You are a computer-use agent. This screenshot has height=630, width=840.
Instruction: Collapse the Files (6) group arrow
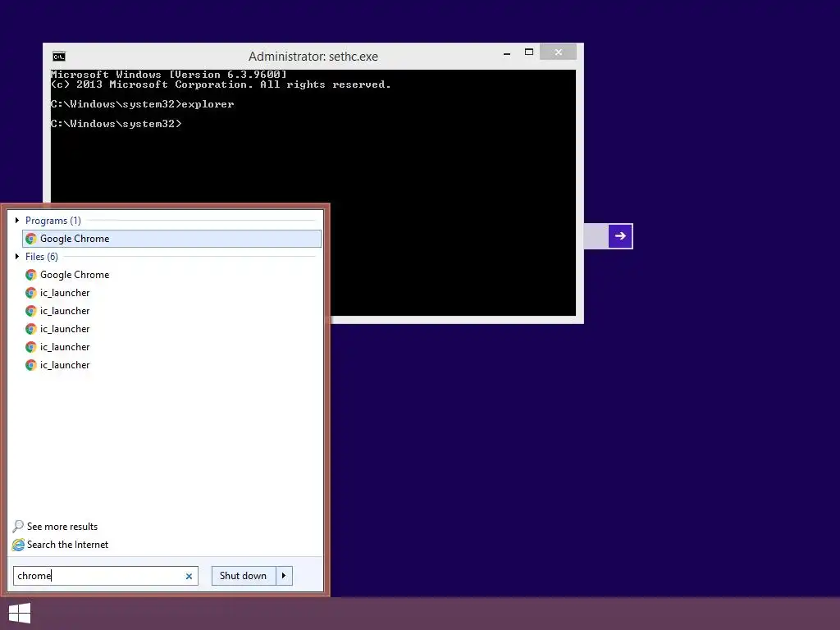pos(17,257)
